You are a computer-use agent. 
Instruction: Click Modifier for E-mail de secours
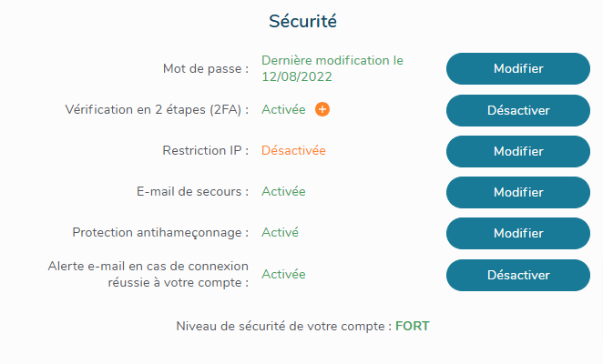518,192
